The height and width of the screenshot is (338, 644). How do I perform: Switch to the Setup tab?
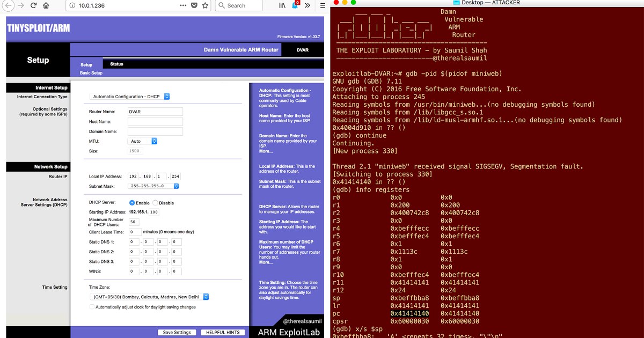86,65
